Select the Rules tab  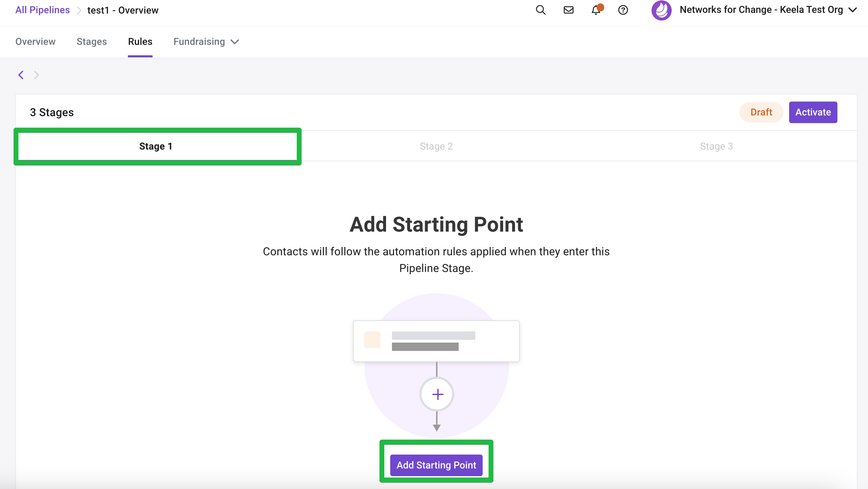[x=140, y=42]
